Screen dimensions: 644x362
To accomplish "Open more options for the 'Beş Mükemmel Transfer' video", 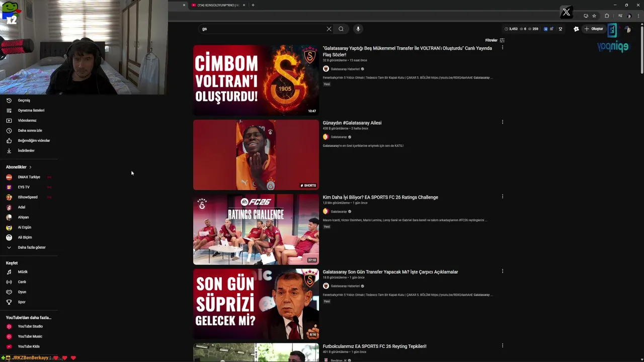I will pos(502,48).
